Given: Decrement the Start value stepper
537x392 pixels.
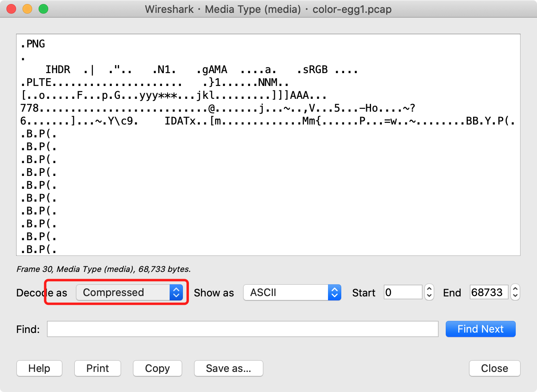Looking at the screenshot, I should point(429,296).
